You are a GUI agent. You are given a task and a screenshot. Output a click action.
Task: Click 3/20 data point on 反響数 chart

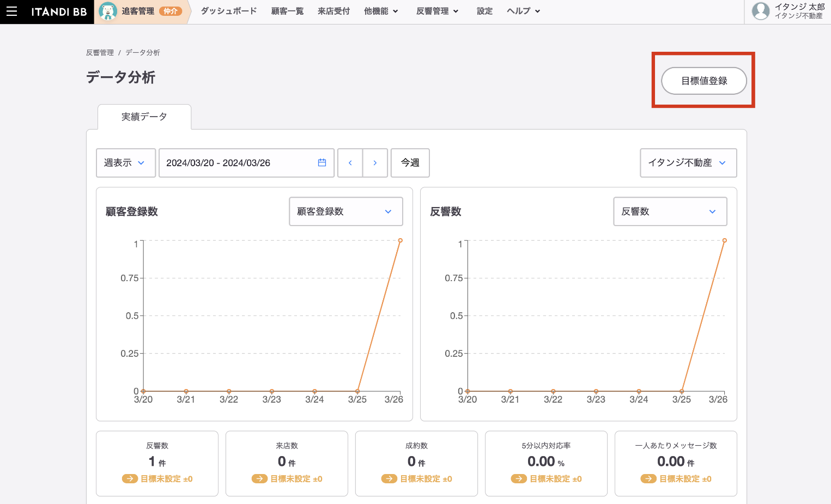[x=468, y=391]
